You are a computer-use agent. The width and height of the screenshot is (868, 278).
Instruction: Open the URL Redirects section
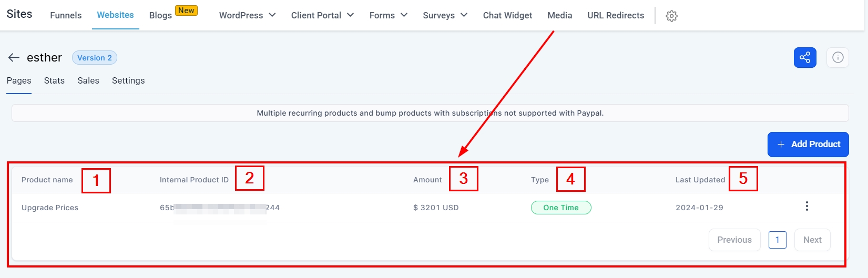pos(616,15)
